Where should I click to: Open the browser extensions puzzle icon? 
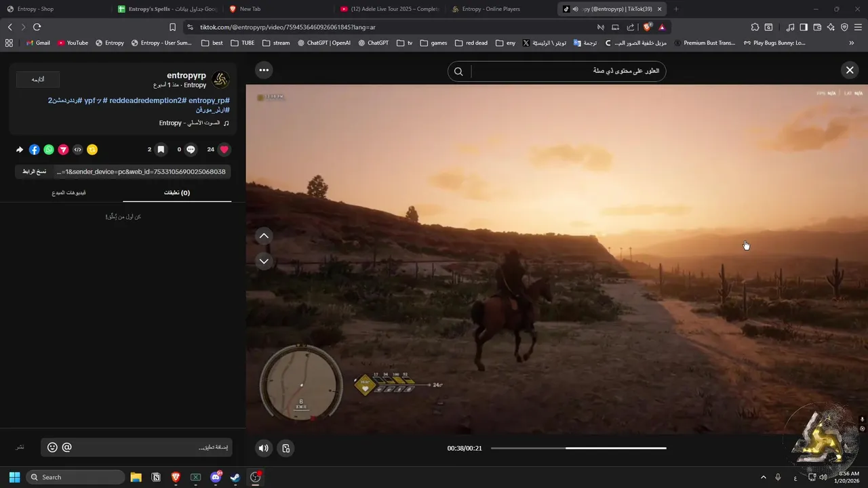pyautogui.click(x=755, y=27)
